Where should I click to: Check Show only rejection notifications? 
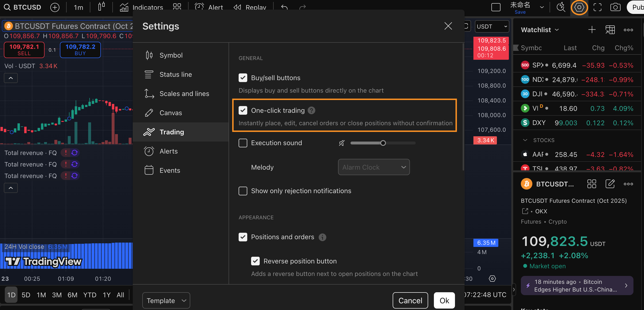tap(243, 191)
